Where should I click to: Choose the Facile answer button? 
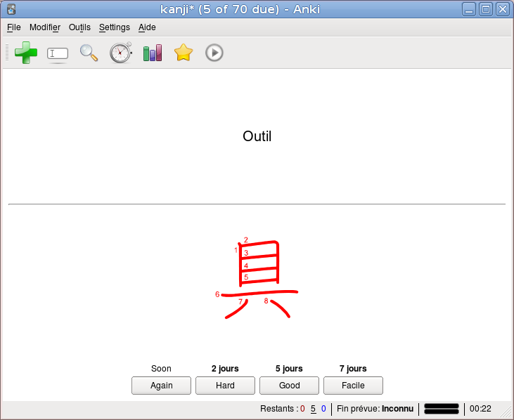[353, 386]
